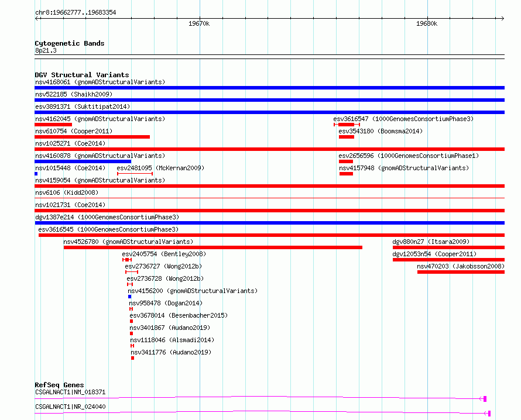Viewport: 521px width, 420px height.
Task: Click the magenta NM_018371 exon block
Action: (485, 399)
